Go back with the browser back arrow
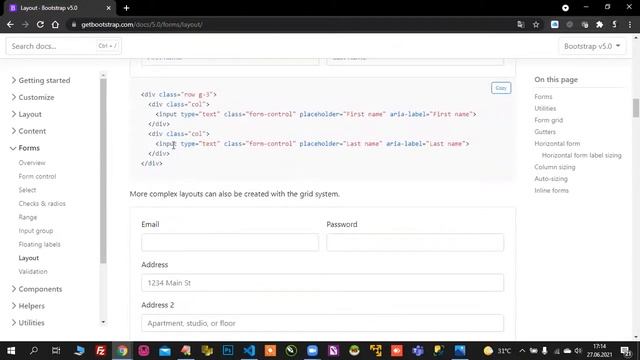The height and width of the screenshot is (360, 640). click(10, 24)
